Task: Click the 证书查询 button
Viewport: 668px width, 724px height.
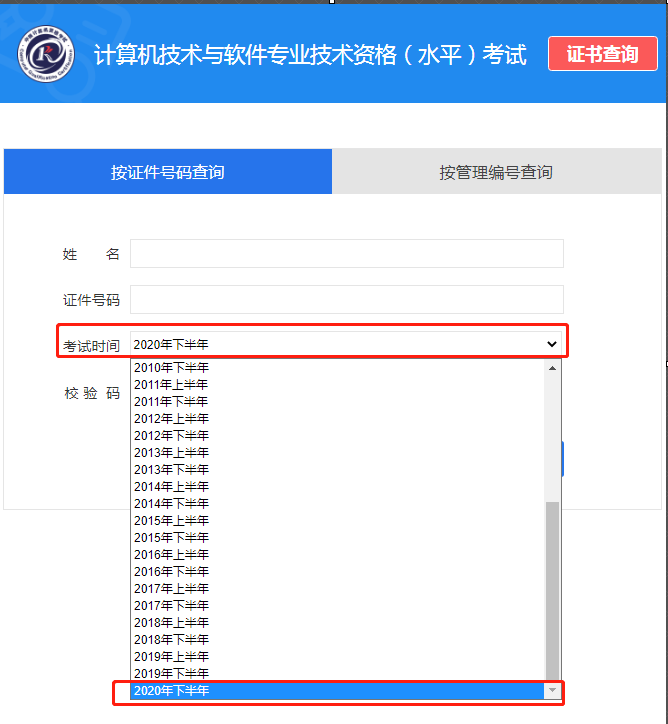Action: click(x=602, y=54)
